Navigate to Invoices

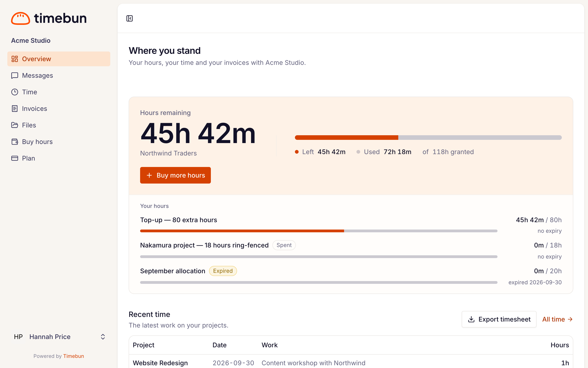tap(59, 109)
